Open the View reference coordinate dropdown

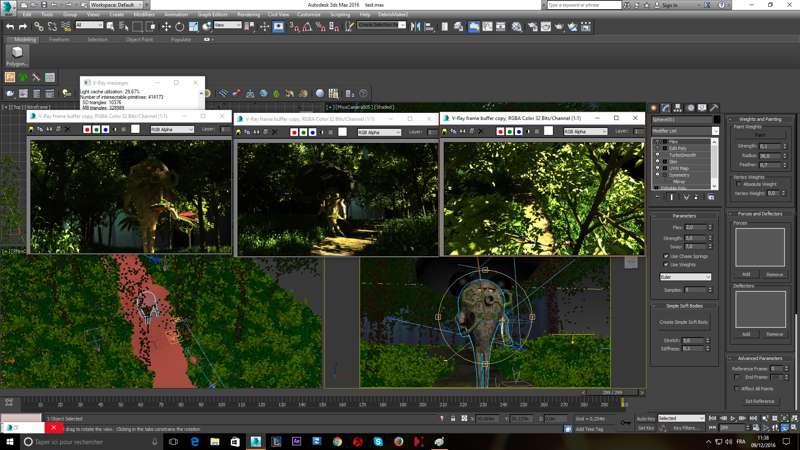pos(228,25)
